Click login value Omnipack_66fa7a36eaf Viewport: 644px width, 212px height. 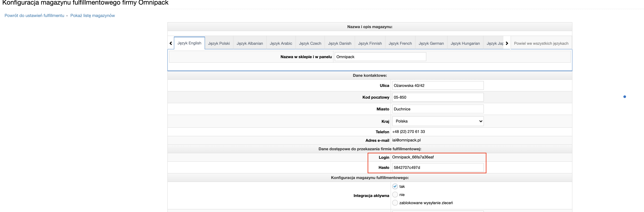pyautogui.click(x=413, y=157)
